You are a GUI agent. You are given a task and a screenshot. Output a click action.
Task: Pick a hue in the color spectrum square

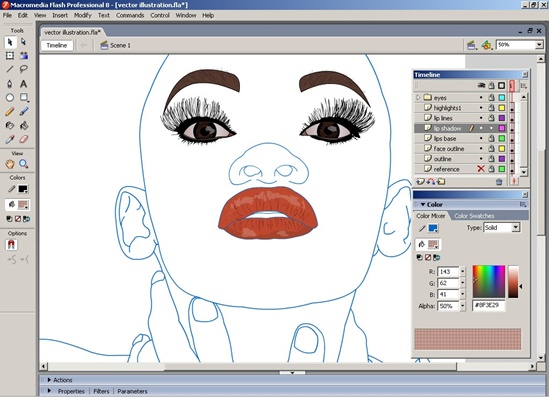tap(489, 281)
